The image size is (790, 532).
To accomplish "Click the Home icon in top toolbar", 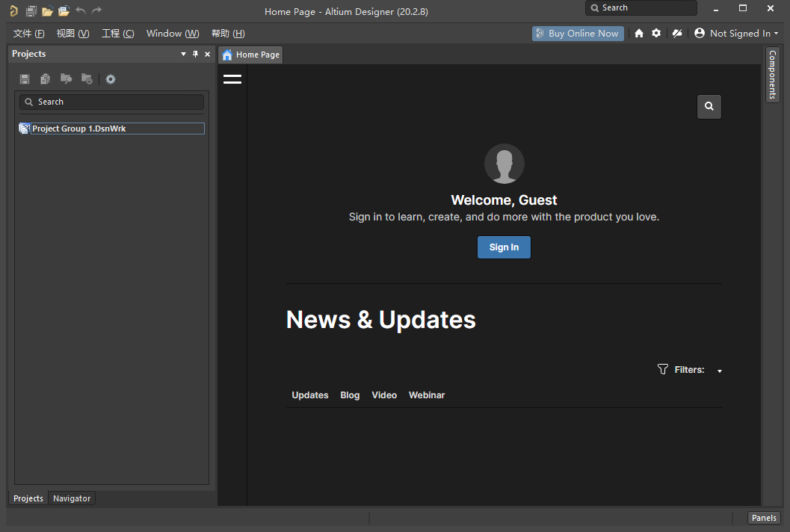I will coord(639,34).
